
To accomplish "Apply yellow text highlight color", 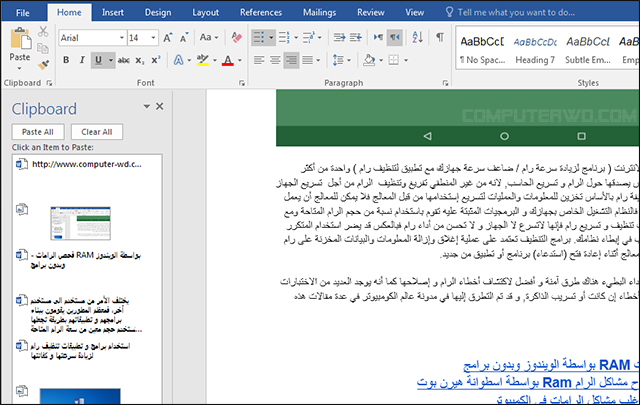I will coord(202,60).
